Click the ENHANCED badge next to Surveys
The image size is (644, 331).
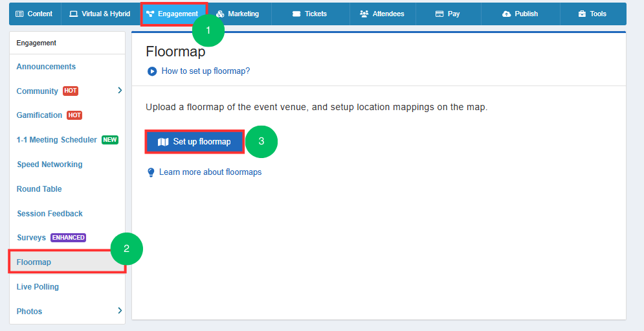(x=68, y=238)
